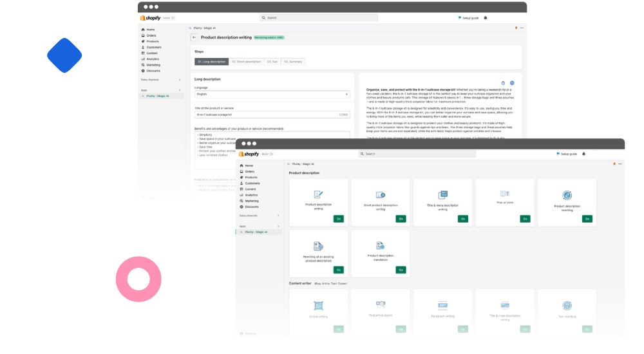Click the Product description rewriting card icon

coord(567,195)
